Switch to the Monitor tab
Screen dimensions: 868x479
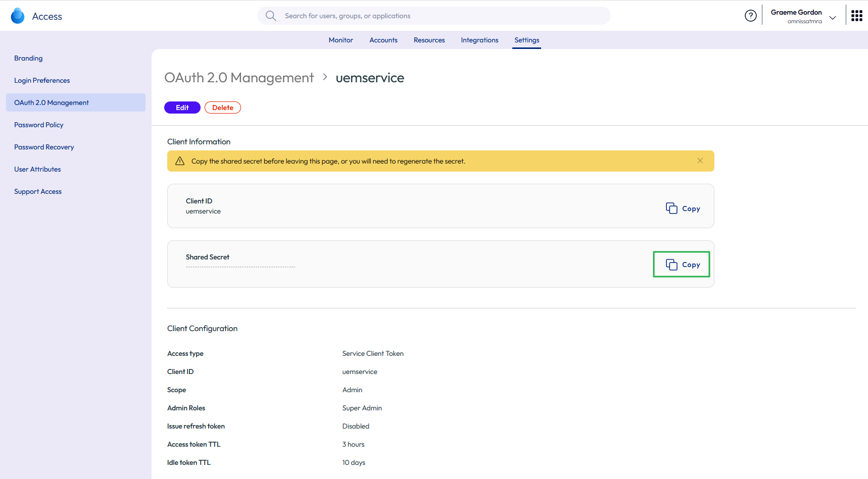coord(341,40)
